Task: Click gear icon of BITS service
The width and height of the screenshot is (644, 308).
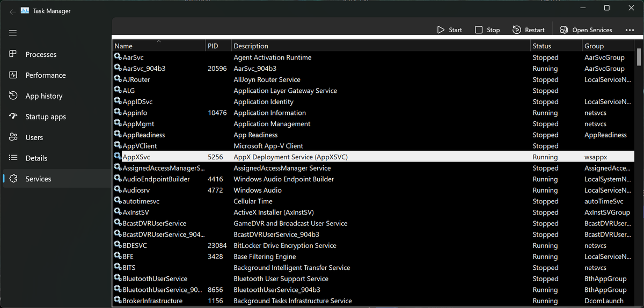Action: (118, 267)
